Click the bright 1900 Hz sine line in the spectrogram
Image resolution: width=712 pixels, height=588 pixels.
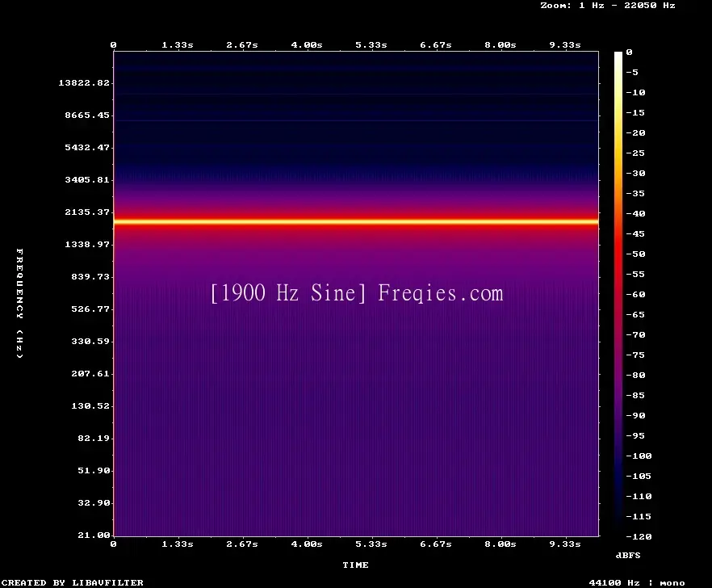click(x=356, y=222)
